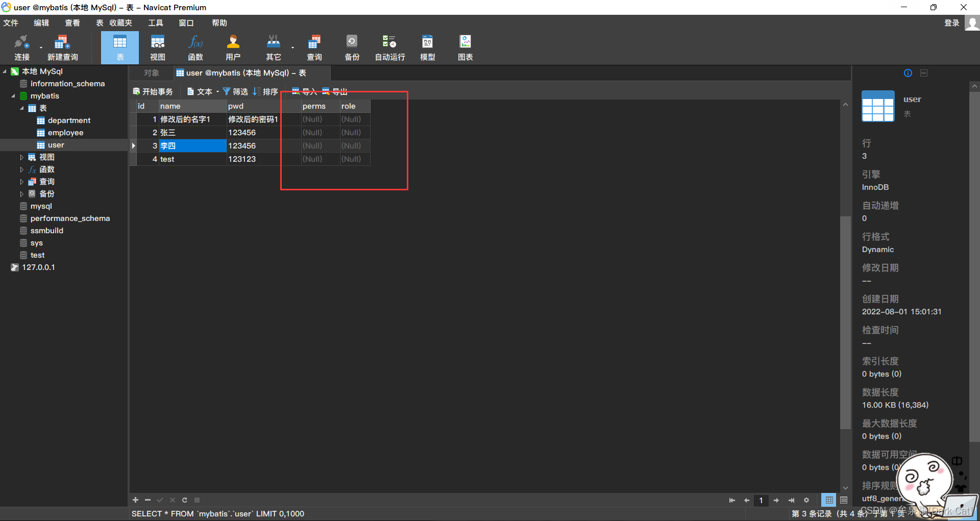Image resolution: width=980 pixels, height=521 pixels.
Task: Select the 127.0.0.1 connection
Action: pos(38,267)
